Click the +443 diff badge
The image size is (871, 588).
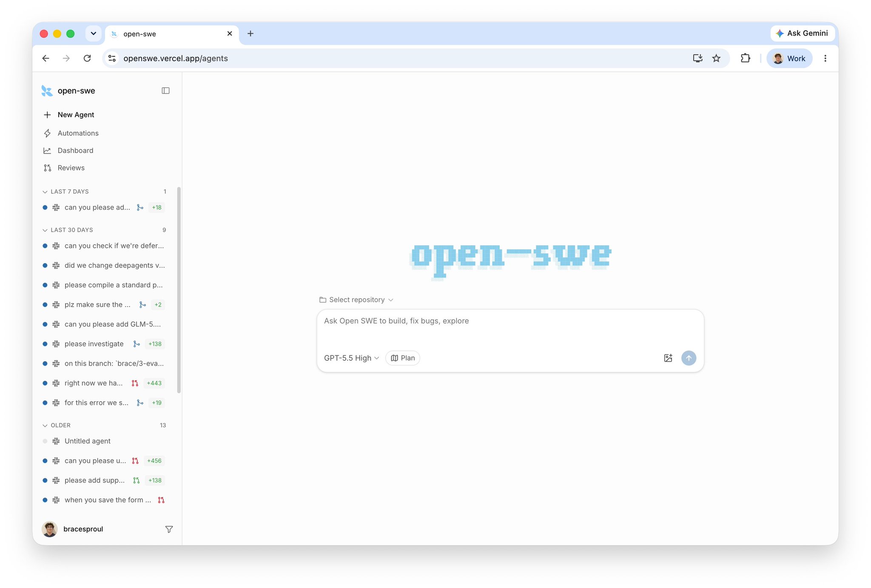click(154, 383)
